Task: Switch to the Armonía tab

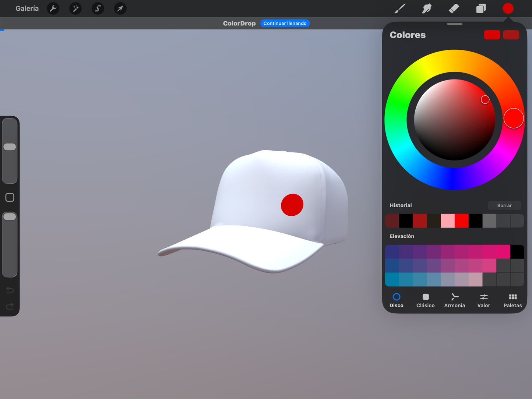Action: click(455, 300)
